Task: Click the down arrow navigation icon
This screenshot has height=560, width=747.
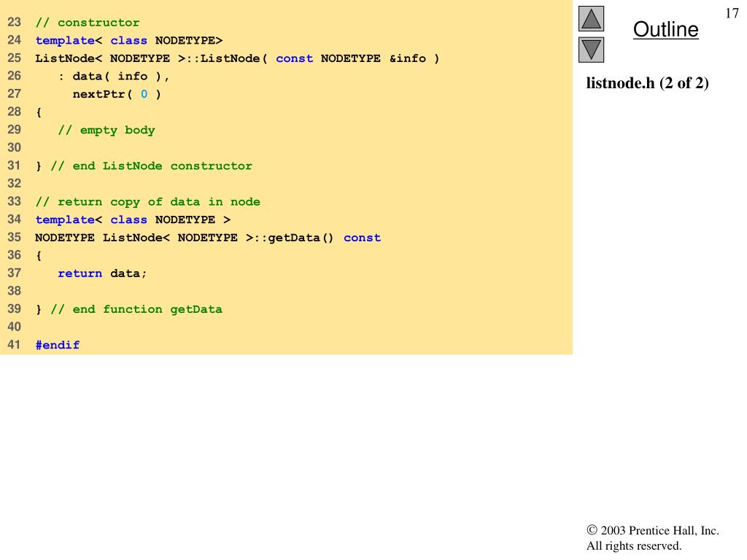Action: point(591,50)
